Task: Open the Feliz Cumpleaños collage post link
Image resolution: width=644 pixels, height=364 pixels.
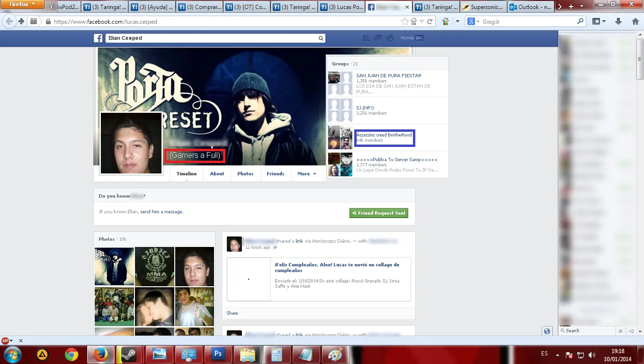Action: 337,267
